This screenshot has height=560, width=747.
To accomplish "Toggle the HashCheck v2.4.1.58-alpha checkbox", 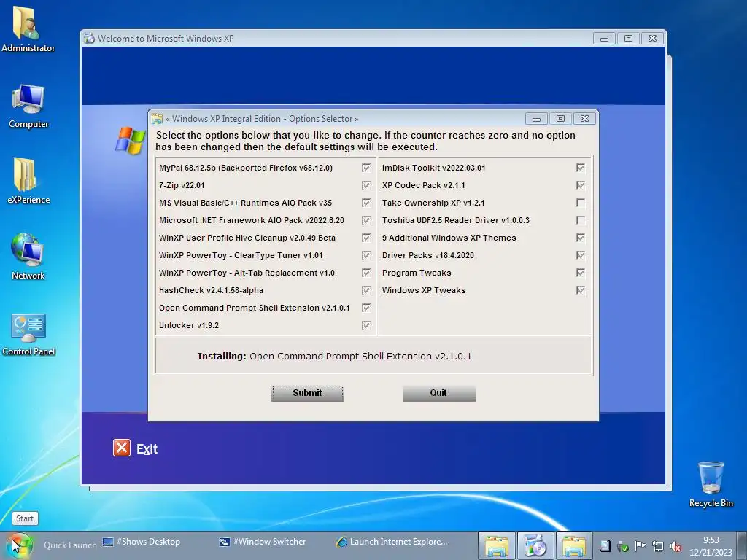I will pos(366,290).
